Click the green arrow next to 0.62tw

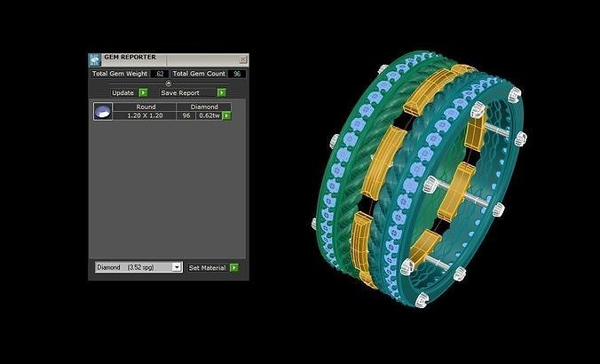(x=226, y=115)
